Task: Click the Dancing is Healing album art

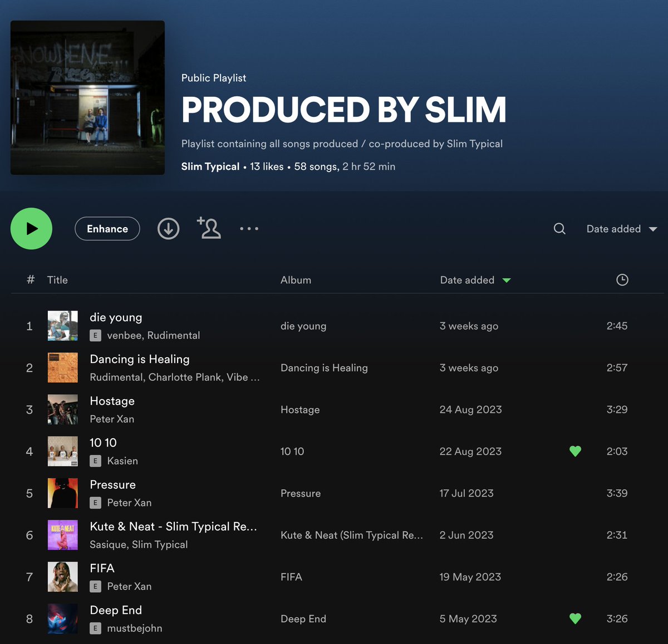Action: click(63, 367)
